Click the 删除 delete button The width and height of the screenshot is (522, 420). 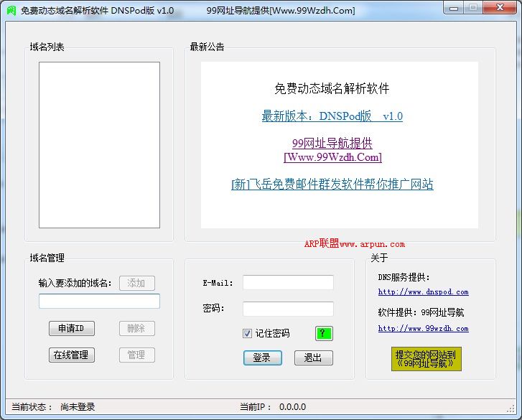coord(136,329)
